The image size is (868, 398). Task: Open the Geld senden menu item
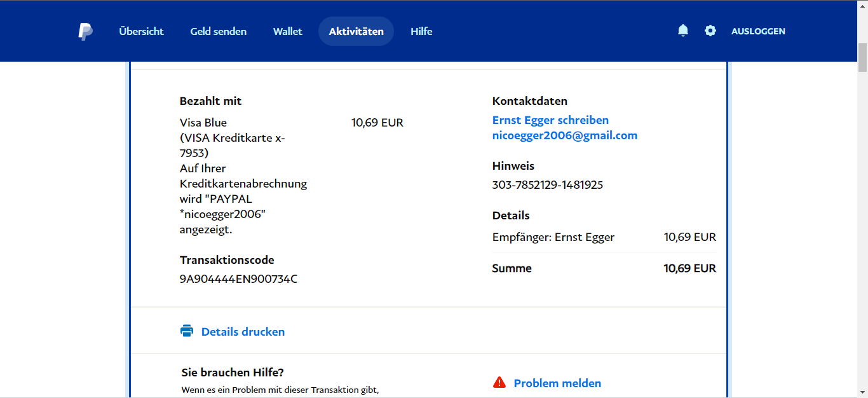coord(218,31)
